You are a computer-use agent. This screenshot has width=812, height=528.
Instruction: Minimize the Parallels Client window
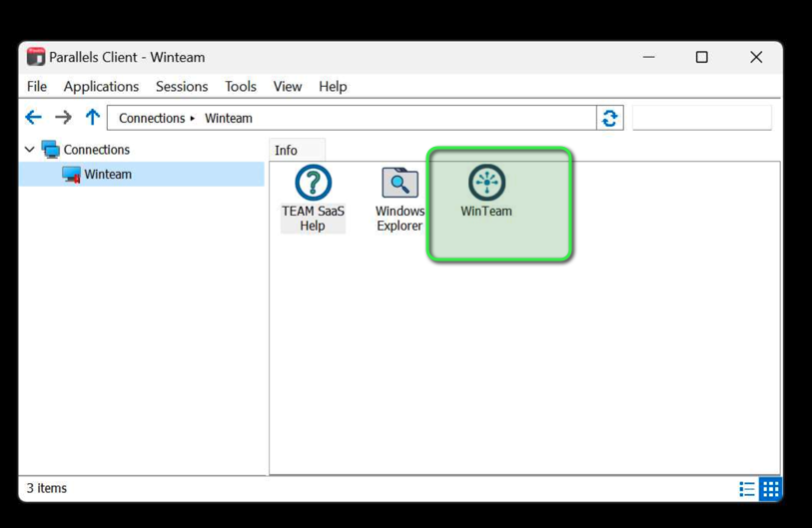pyautogui.click(x=649, y=57)
